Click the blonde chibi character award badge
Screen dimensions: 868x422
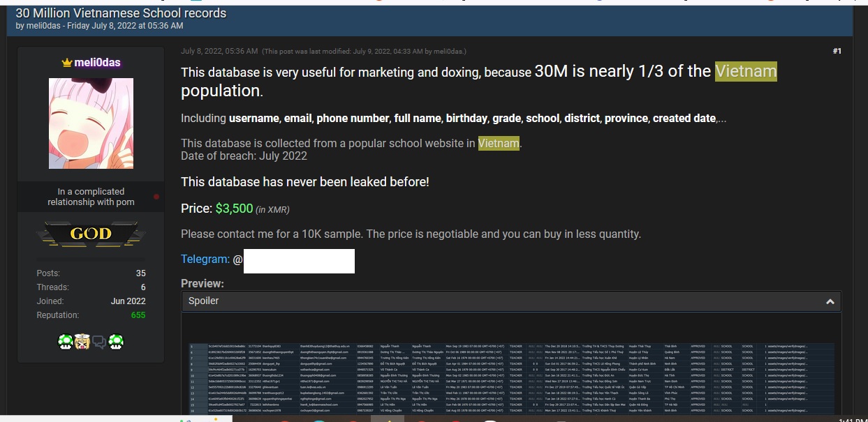pyautogui.click(x=82, y=342)
